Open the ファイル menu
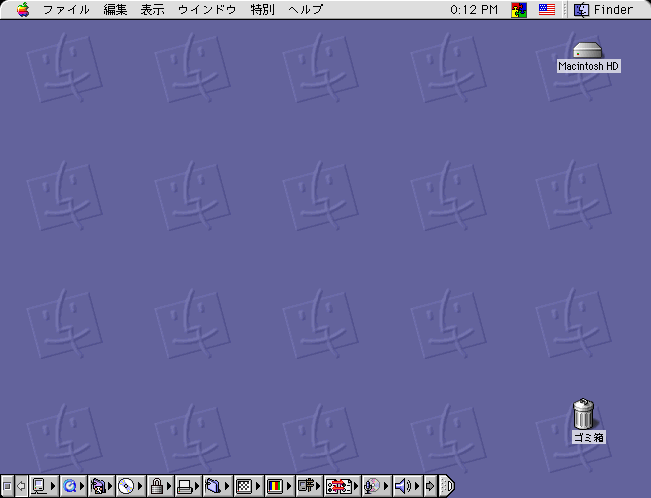 point(66,9)
